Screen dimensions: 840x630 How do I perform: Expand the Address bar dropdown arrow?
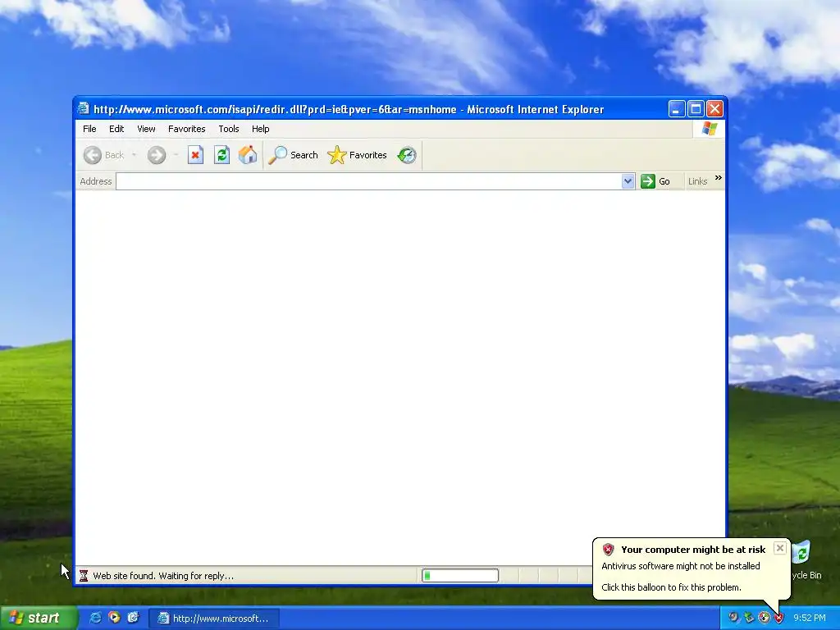[x=628, y=181]
